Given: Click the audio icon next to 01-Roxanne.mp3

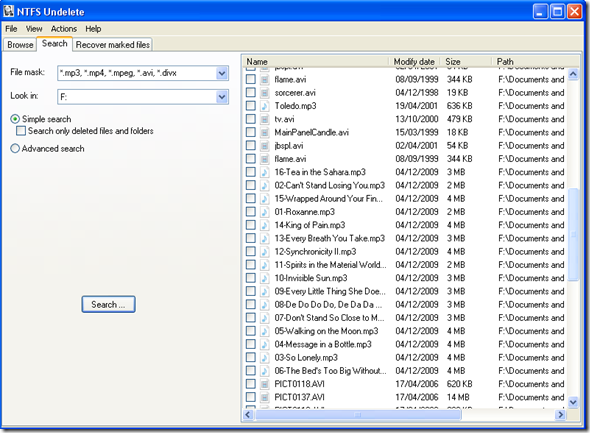Looking at the screenshot, I should (265, 212).
